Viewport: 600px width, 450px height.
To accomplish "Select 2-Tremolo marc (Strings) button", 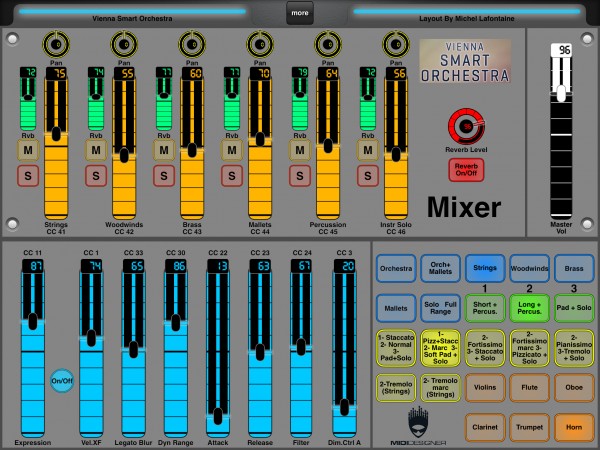I will 440,388.
